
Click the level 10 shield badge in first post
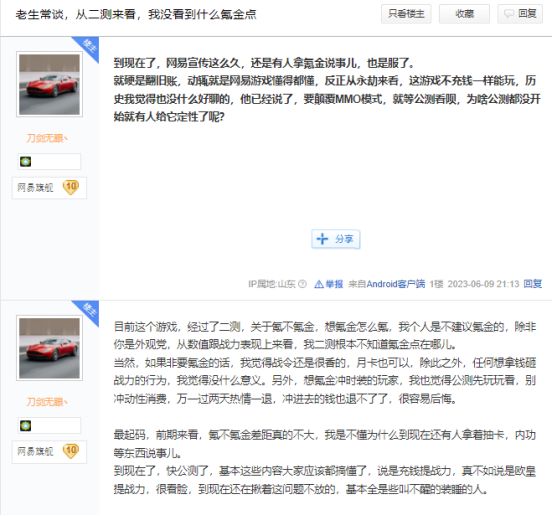coord(71,187)
